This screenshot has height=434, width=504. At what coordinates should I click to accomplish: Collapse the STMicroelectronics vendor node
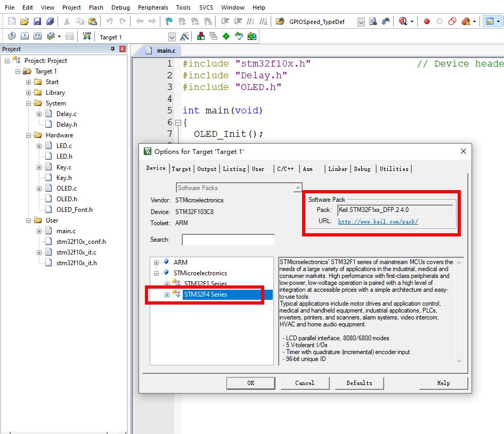pyautogui.click(x=156, y=273)
